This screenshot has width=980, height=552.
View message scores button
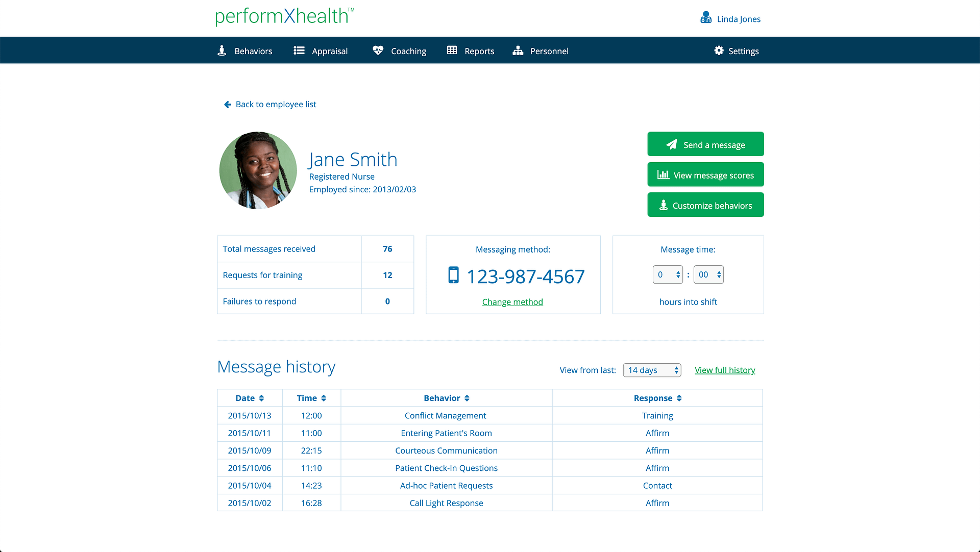705,174
